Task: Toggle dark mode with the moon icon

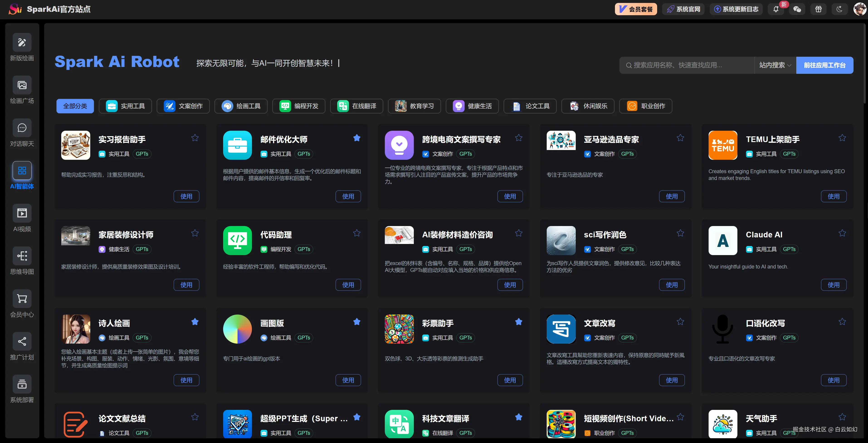Action: [x=839, y=9]
